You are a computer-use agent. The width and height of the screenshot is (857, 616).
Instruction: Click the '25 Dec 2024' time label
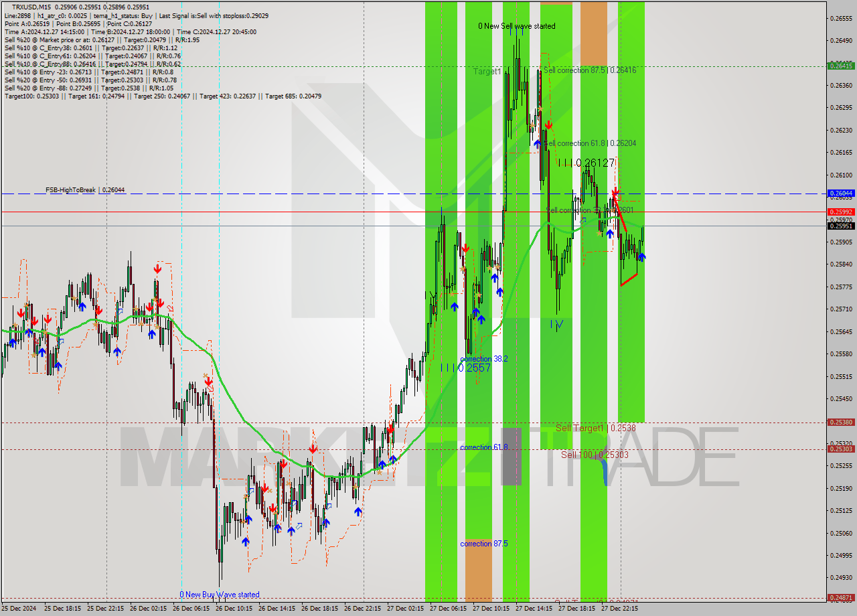(19, 609)
